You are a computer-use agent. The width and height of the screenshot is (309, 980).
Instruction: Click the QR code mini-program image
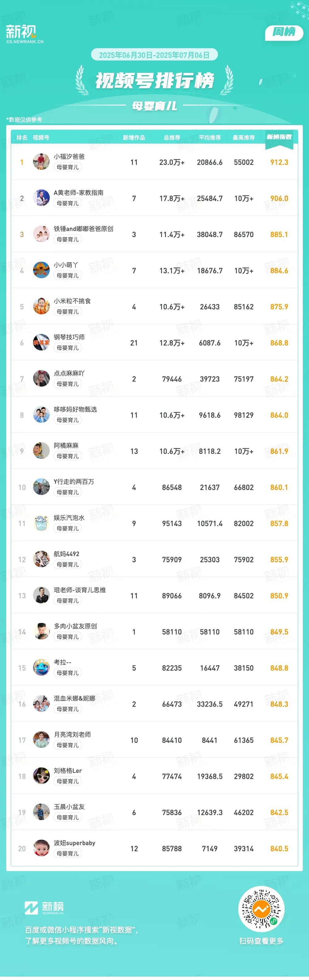click(x=261, y=910)
